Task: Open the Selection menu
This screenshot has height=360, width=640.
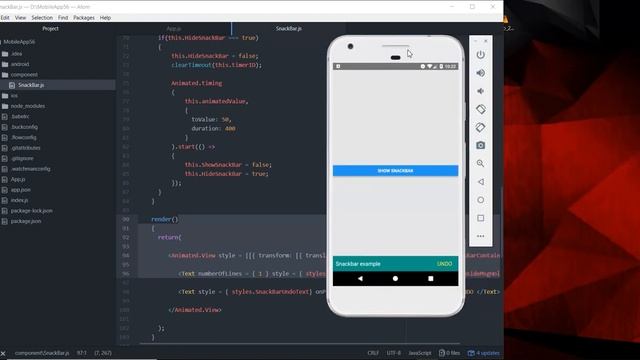Action: pyautogui.click(x=42, y=18)
